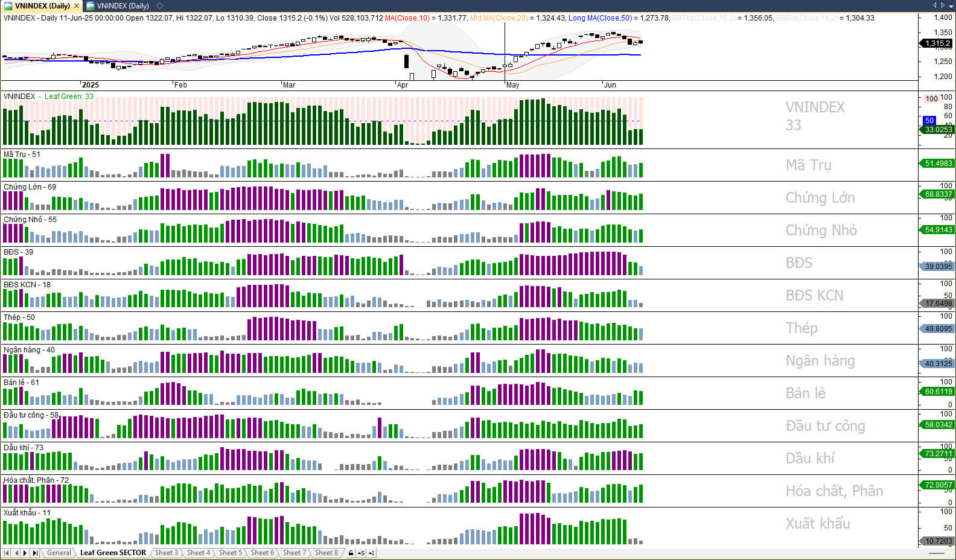Viewport: 956px width, 560px height.
Task: Open the General sheet tab
Action: [59, 553]
